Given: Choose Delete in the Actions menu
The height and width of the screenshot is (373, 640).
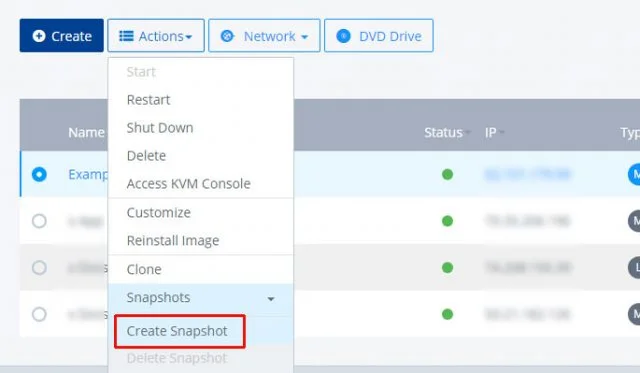Looking at the screenshot, I should [147, 155].
